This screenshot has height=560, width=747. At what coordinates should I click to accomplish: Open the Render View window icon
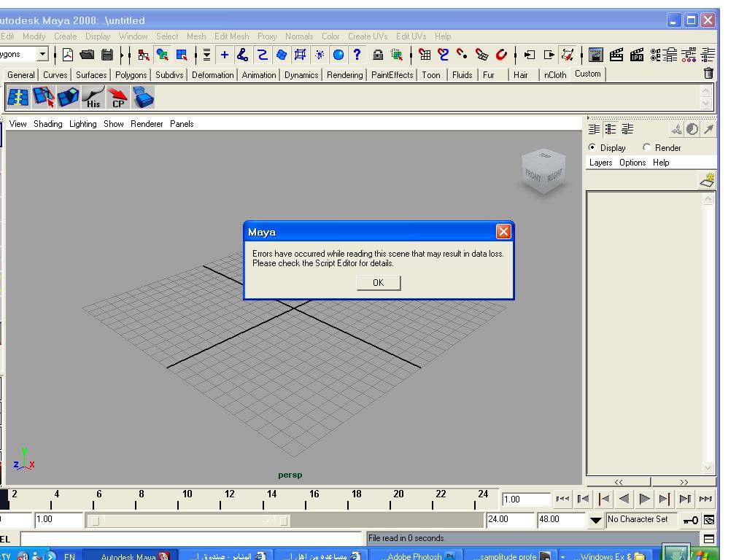point(595,55)
